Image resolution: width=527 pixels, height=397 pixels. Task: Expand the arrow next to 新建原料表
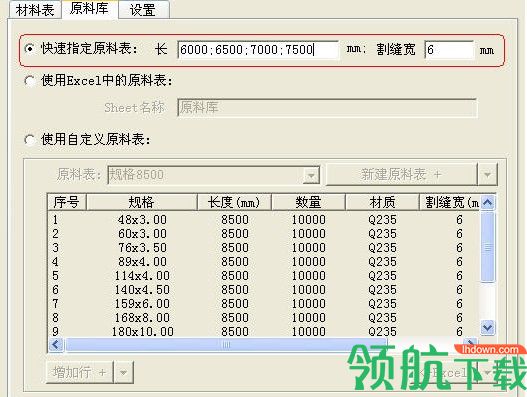pos(487,174)
